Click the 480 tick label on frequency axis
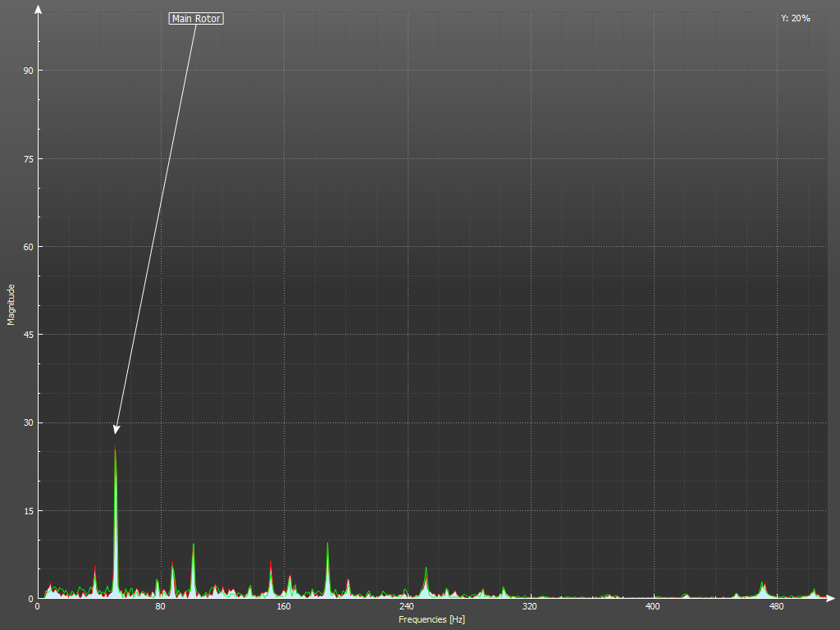 (x=776, y=607)
